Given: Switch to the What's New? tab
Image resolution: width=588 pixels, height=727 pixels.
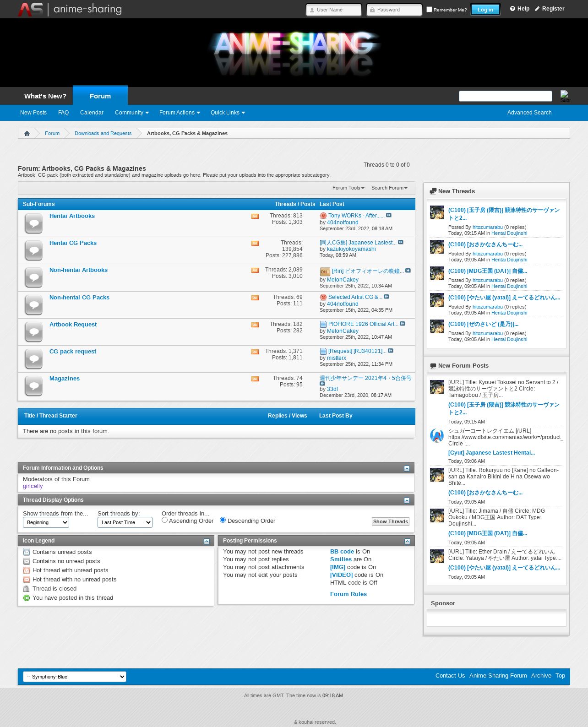Looking at the screenshot, I should [x=45, y=96].
